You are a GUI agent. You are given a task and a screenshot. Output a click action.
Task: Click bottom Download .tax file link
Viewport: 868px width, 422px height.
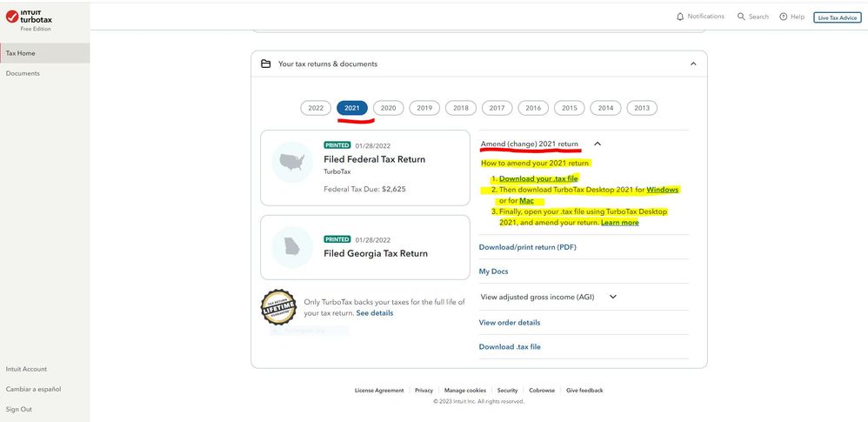tap(510, 346)
